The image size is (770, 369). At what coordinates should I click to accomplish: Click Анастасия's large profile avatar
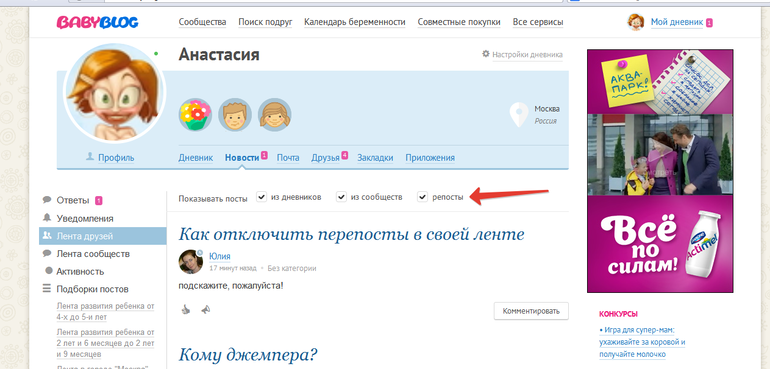pyautogui.click(x=114, y=93)
